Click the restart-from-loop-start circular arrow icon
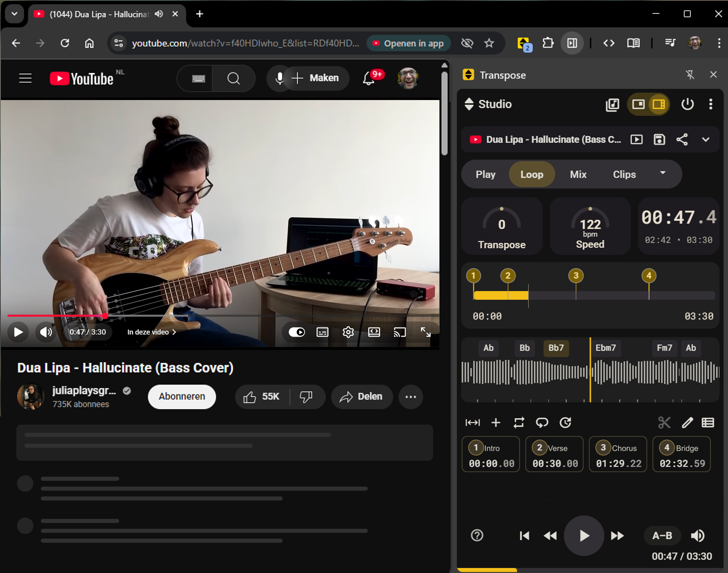Viewport: 728px width, 573px height. coord(565,423)
